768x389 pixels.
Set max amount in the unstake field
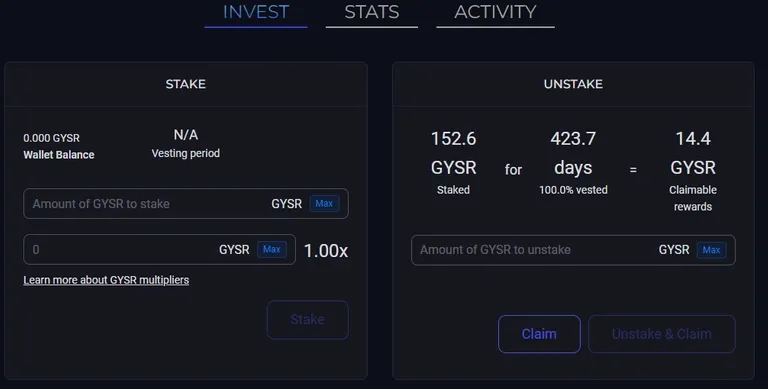(x=711, y=250)
